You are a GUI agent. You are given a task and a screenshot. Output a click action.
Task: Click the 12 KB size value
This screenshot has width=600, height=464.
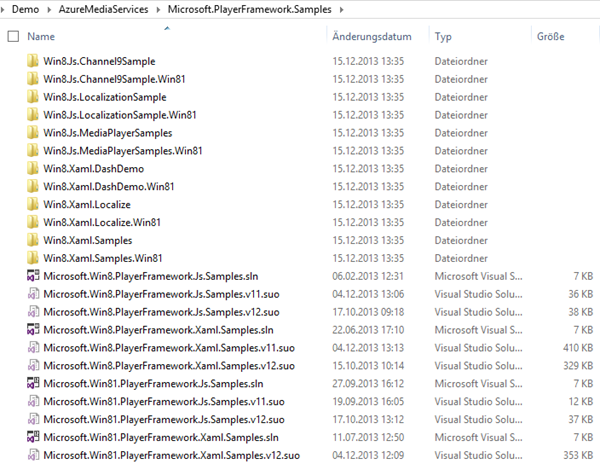coord(581,402)
